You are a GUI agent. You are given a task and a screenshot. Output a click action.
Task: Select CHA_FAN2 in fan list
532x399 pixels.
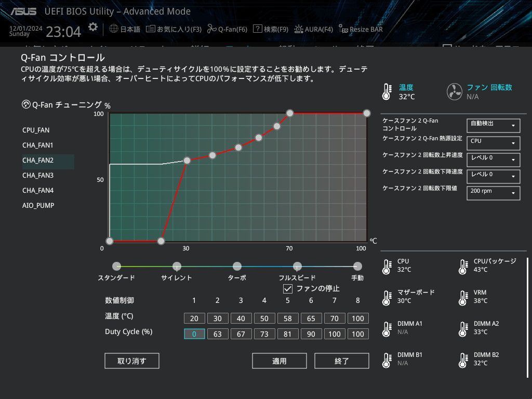pos(48,162)
